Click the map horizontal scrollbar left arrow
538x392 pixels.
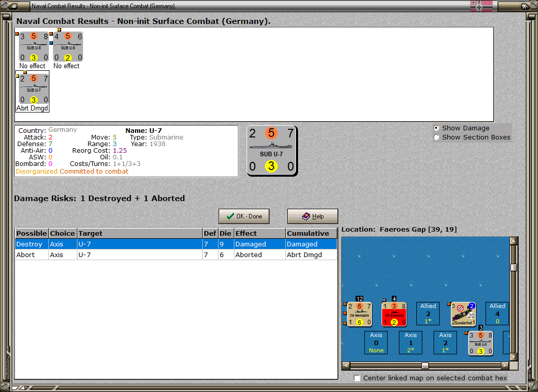pyautogui.click(x=346, y=366)
